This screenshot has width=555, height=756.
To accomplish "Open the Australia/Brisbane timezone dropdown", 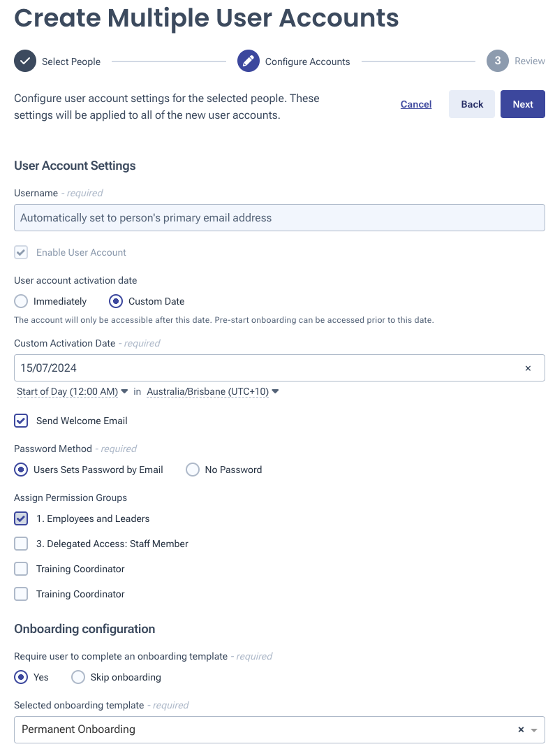I will coord(212,392).
